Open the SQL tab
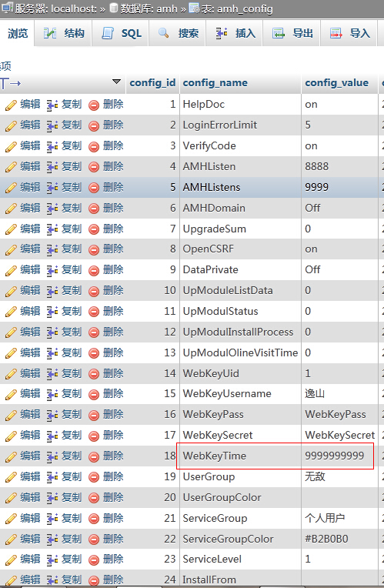 (121, 33)
